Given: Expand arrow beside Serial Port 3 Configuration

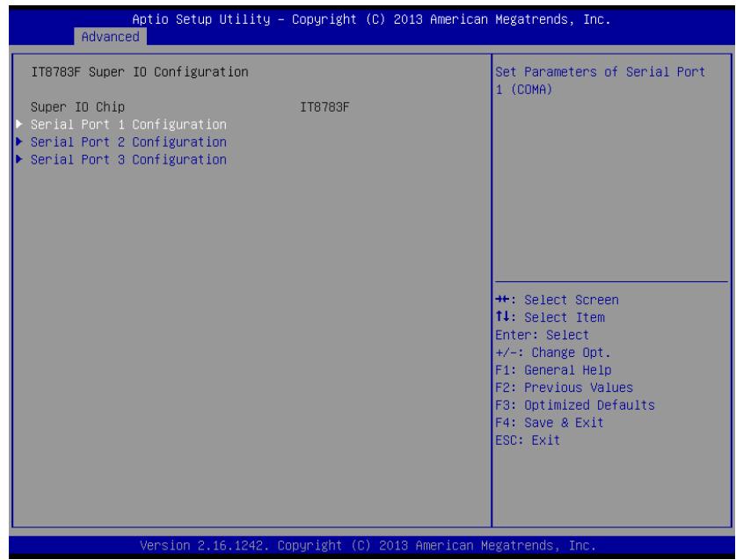Looking at the screenshot, I should (x=19, y=159).
